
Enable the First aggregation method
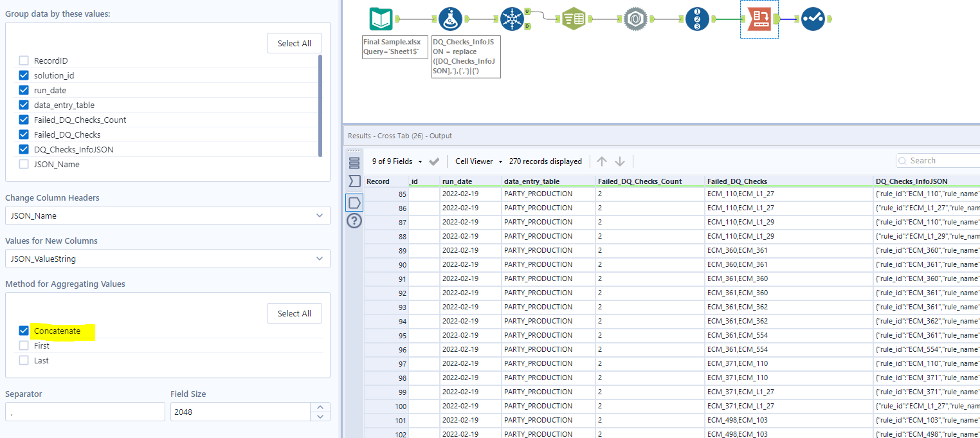click(x=24, y=345)
